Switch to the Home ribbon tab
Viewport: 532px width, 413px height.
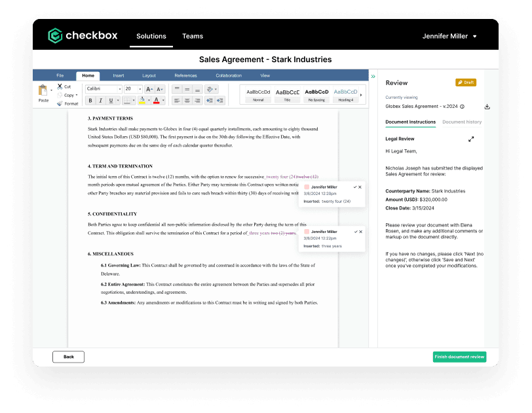(88, 76)
